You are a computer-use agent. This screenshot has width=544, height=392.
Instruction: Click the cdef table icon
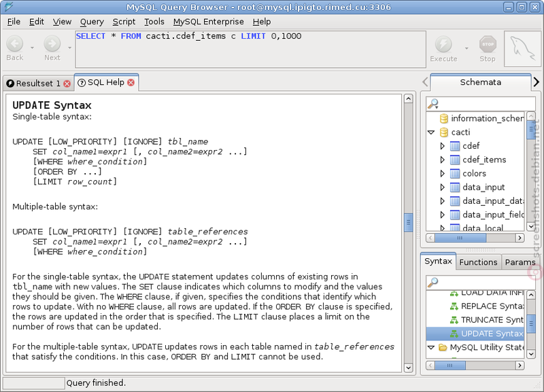point(455,146)
